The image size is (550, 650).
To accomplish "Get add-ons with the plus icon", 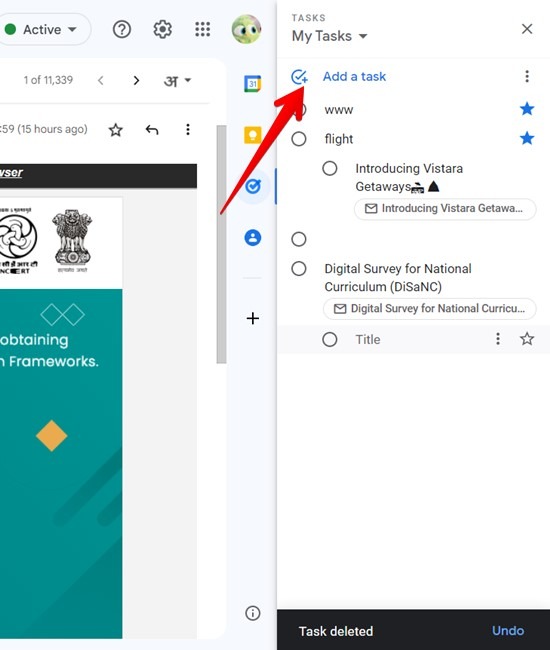I will 252,318.
